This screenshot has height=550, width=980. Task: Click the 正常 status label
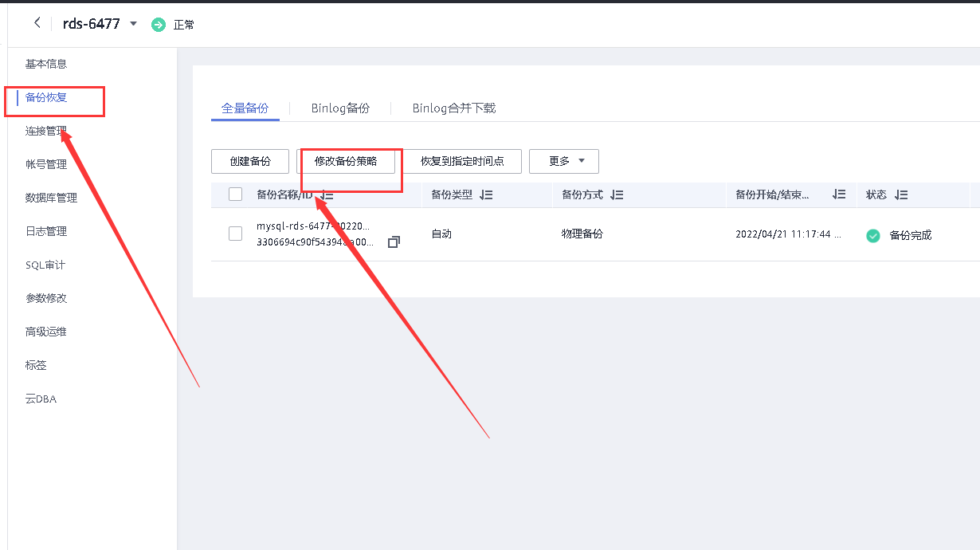(184, 25)
